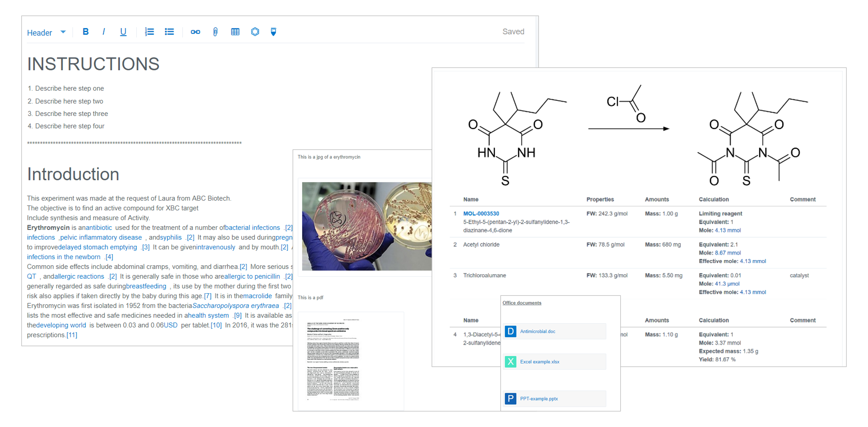Open the 'health system' link
The image size is (868, 427).
(x=208, y=315)
